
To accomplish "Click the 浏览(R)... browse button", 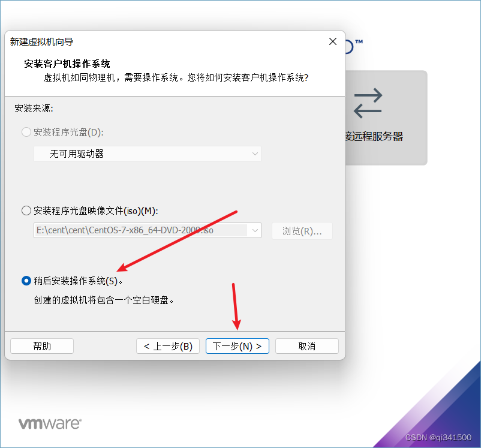I will (302, 231).
